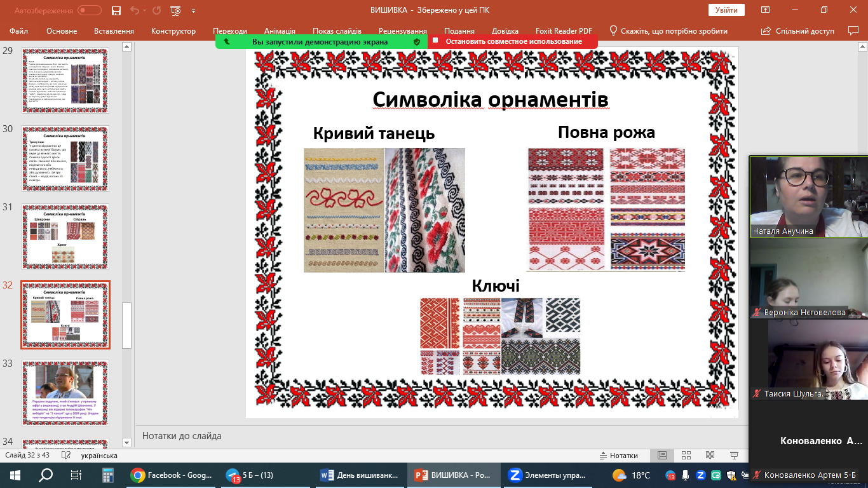
Task: Click the Save icon in quick access toolbar
Action: point(116,10)
